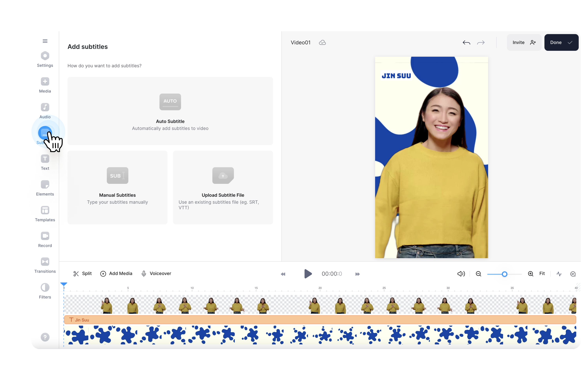Choose Manual Subtitles option
Screen dimensions: 588x380
[x=117, y=187]
